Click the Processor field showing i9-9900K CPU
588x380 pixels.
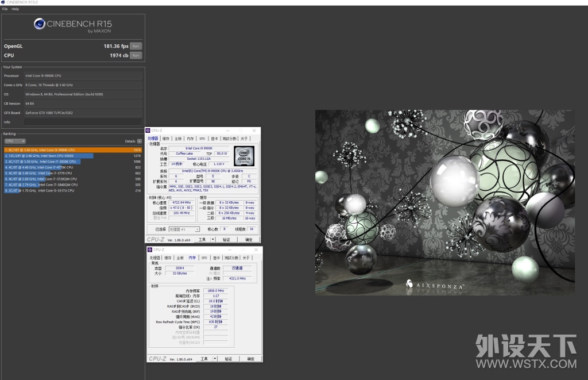(83, 75)
